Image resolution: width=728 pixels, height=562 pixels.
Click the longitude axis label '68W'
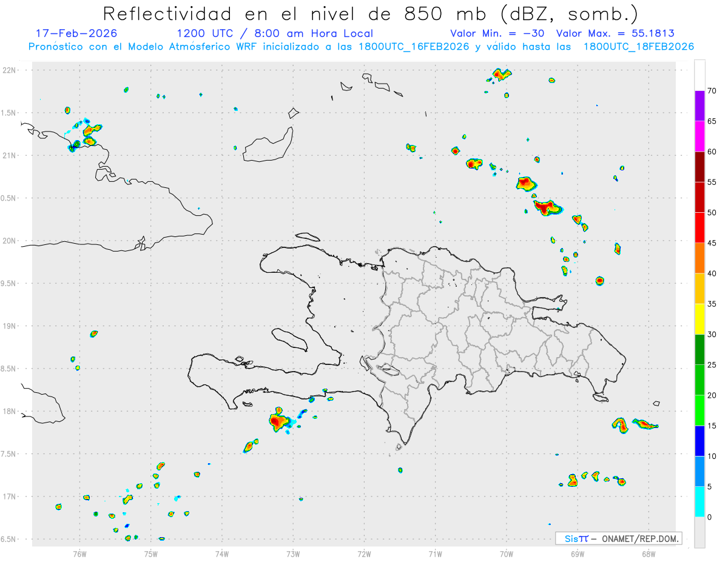point(648,553)
